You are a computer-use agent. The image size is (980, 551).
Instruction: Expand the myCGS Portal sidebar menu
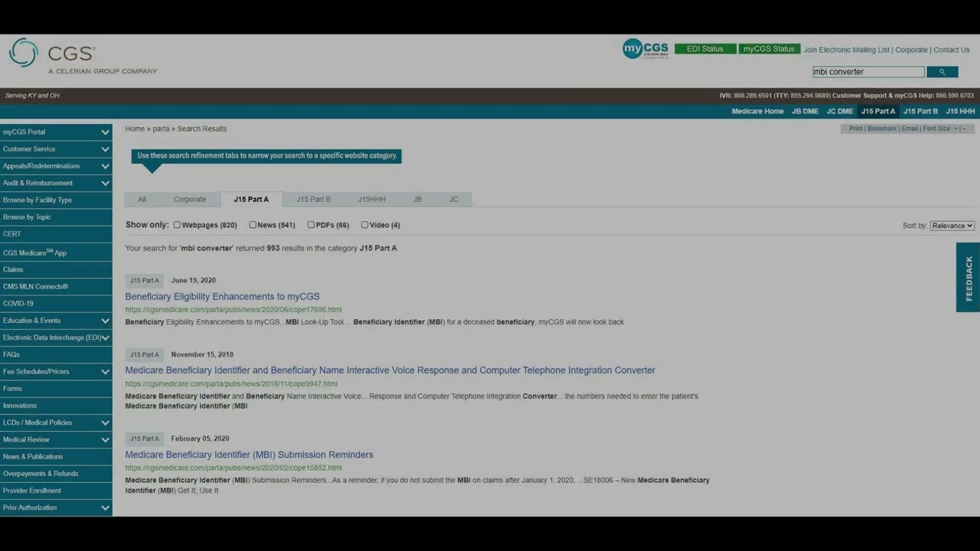pyautogui.click(x=105, y=132)
